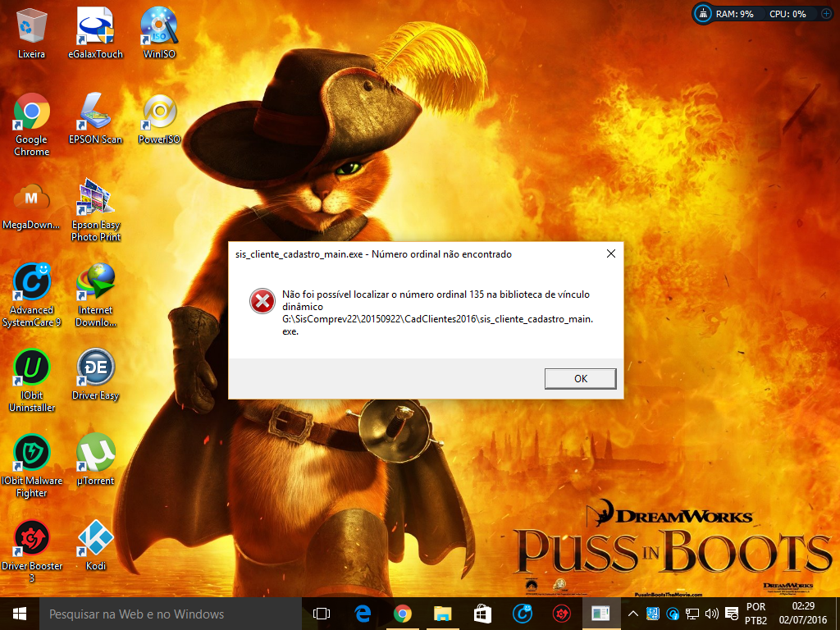The image size is (840, 630).
Task: Open the clock showing 02:29
Action: (x=803, y=614)
